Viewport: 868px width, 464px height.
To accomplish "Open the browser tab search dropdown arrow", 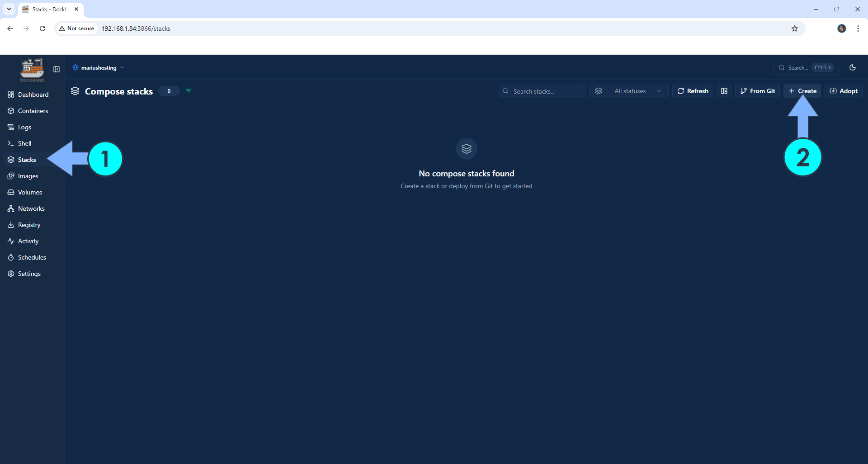I will (9, 9).
